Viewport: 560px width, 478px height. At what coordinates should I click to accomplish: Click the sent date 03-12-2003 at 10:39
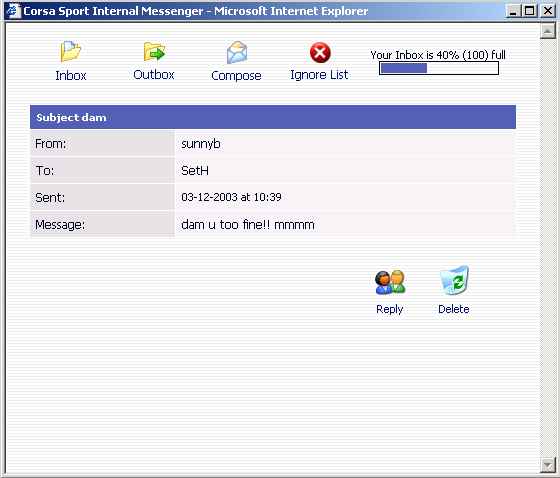pyautogui.click(x=231, y=197)
